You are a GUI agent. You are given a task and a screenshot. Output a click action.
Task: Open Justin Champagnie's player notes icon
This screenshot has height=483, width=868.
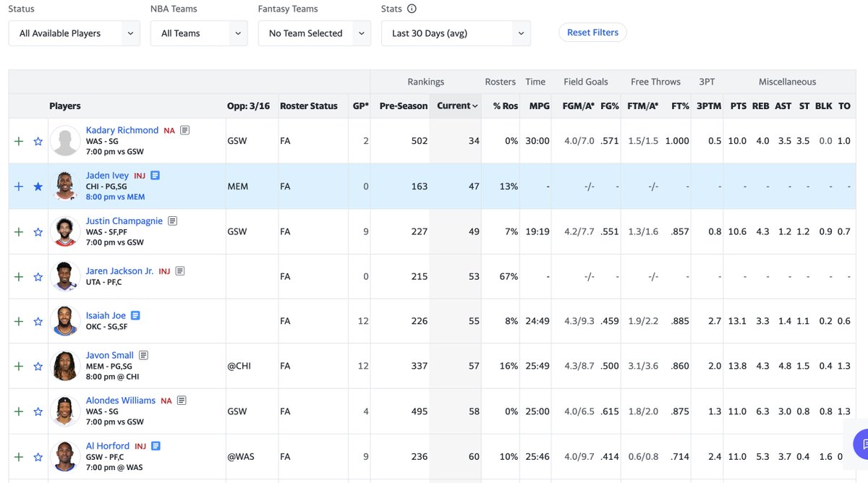coord(172,221)
